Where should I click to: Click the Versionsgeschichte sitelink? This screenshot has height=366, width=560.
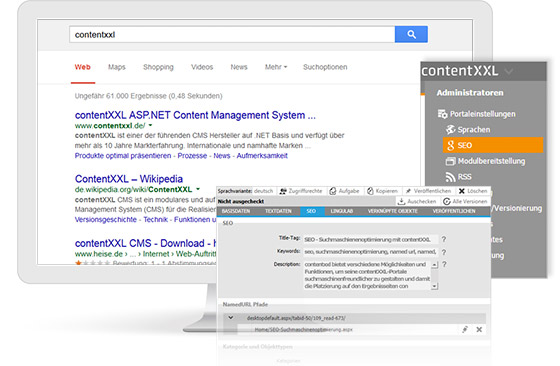point(106,219)
